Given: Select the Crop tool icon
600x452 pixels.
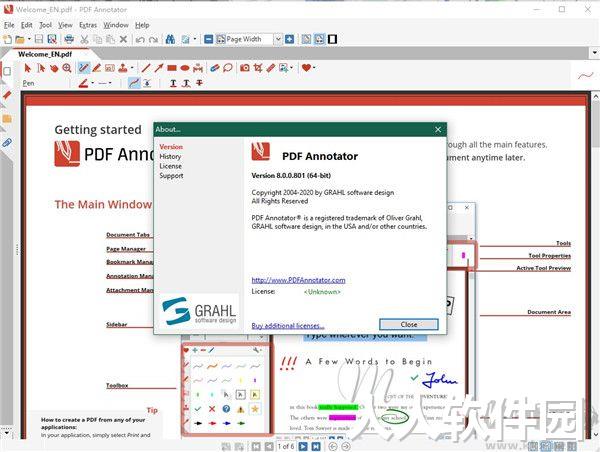Looking at the screenshot, I should [258, 68].
